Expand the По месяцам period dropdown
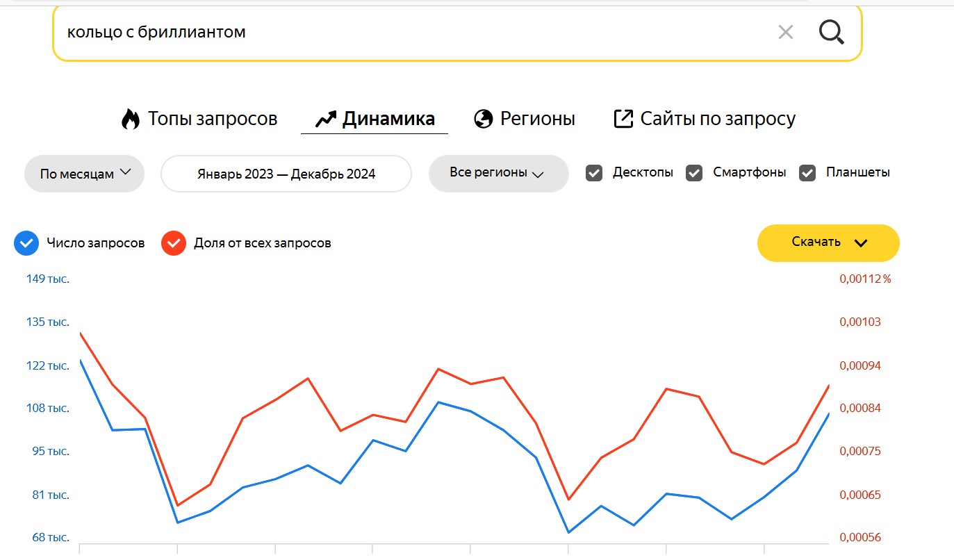The width and height of the screenshot is (954, 560). (x=84, y=174)
